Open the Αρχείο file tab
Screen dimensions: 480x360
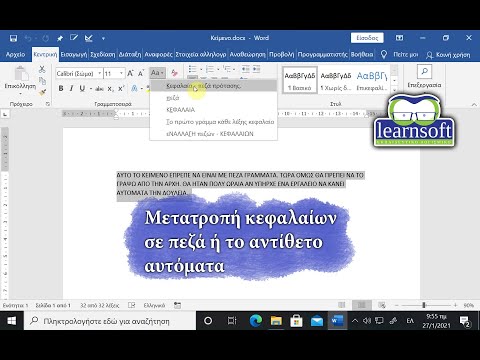[15, 54]
